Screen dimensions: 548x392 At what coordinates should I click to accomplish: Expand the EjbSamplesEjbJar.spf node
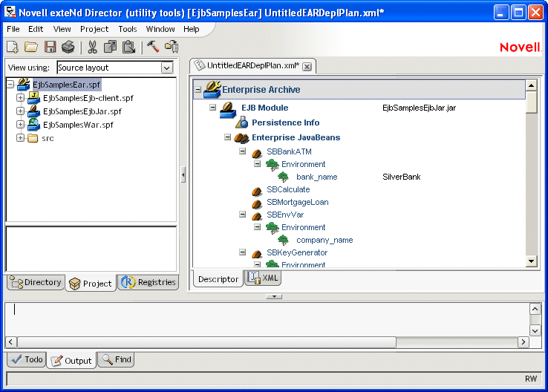click(x=20, y=111)
